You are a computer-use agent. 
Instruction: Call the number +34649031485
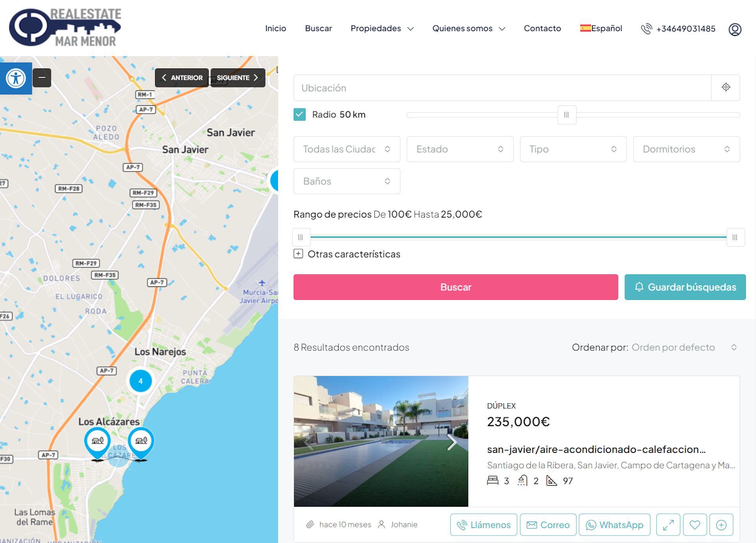[686, 29]
